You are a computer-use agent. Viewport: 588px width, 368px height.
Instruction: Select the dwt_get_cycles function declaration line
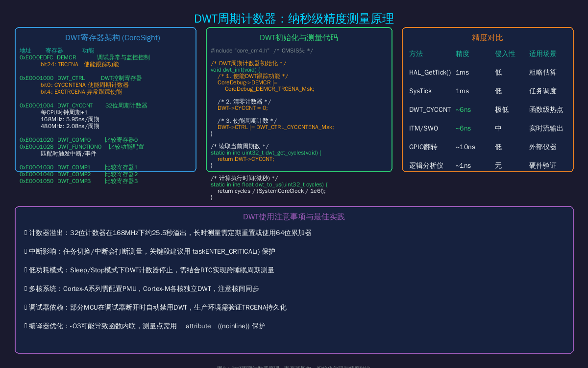click(x=266, y=153)
